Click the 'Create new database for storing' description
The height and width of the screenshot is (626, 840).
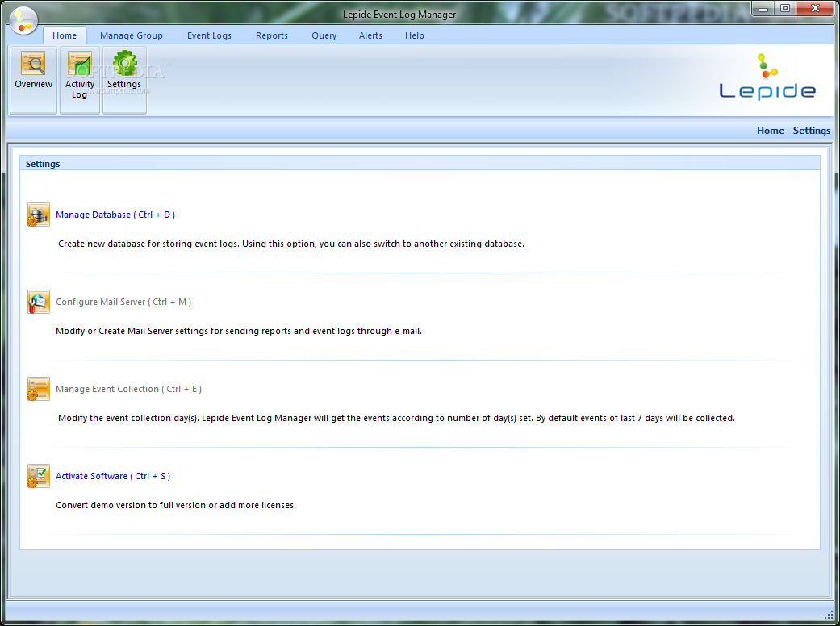(x=290, y=244)
